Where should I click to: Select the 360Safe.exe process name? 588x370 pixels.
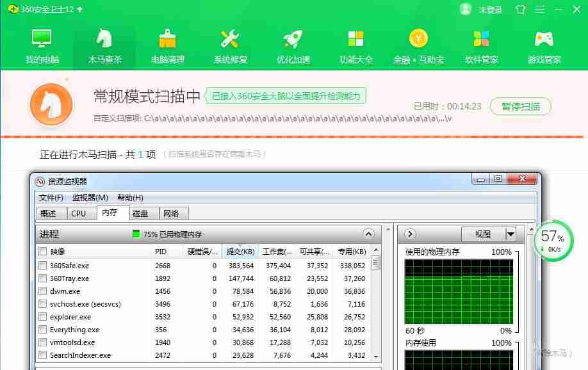click(x=69, y=266)
